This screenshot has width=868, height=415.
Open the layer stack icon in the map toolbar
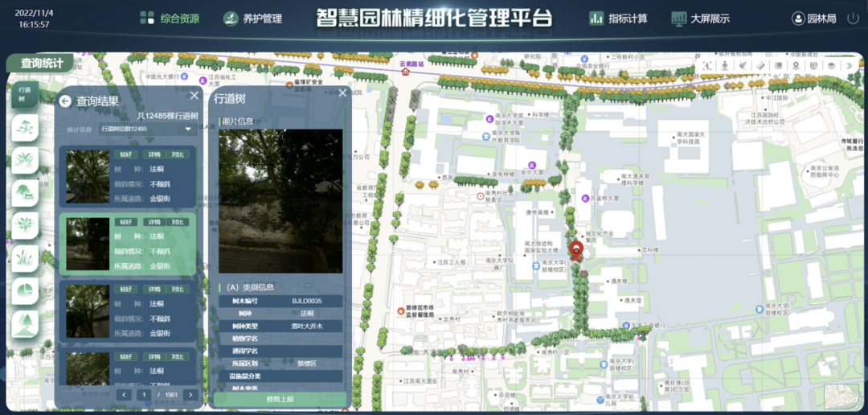[x=831, y=65]
